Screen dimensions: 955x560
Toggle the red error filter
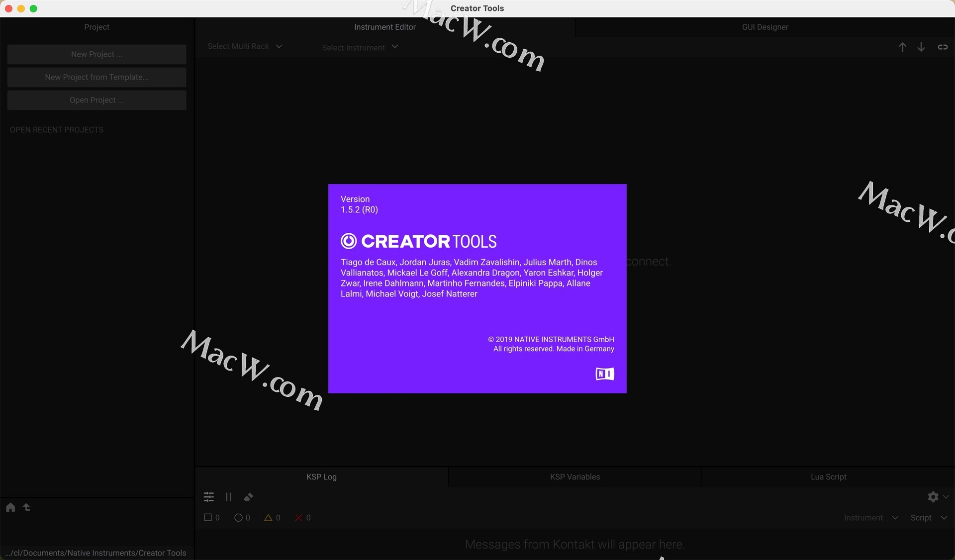pyautogui.click(x=303, y=518)
